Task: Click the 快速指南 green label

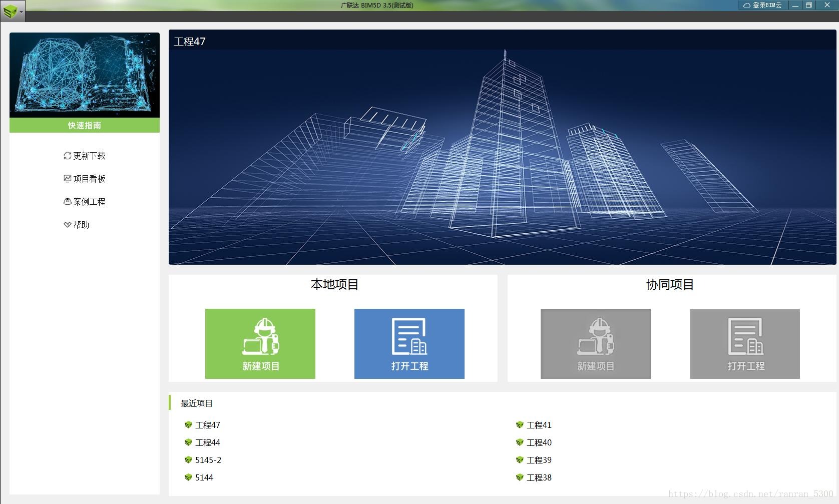Action: pyautogui.click(x=85, y=125)
